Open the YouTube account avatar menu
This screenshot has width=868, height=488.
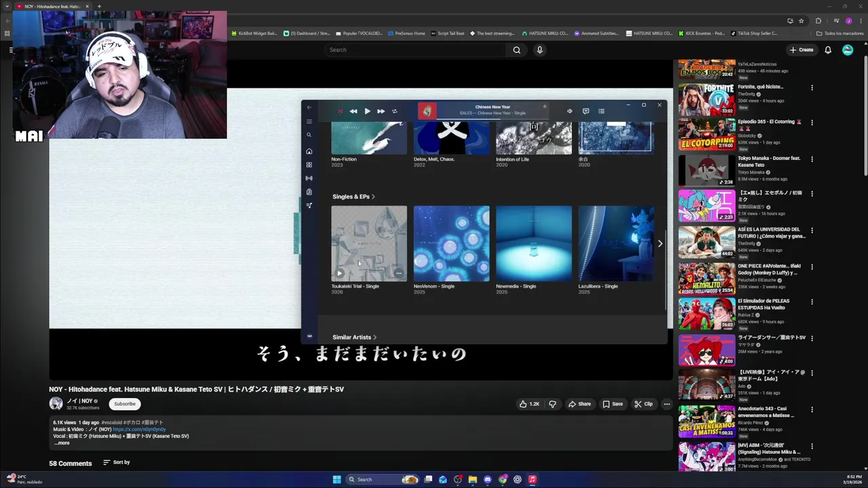(x=848, y=49)
